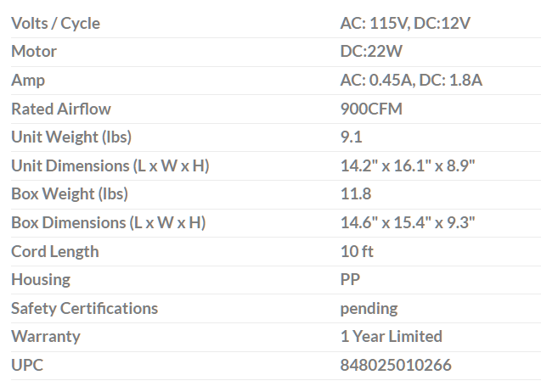Click the Rated Airflow label
The width and height of the screenshot is (541, 392).
[x=61, y=109]
